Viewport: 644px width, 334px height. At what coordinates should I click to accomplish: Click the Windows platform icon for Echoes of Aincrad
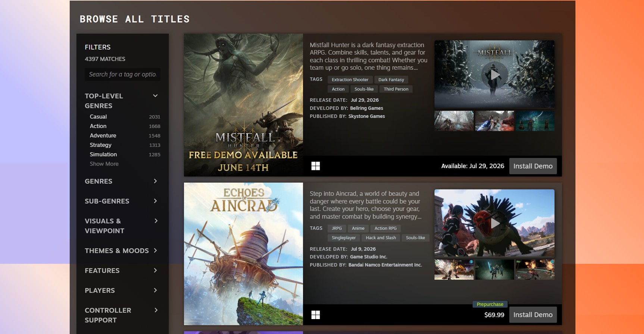pos(316,315)
